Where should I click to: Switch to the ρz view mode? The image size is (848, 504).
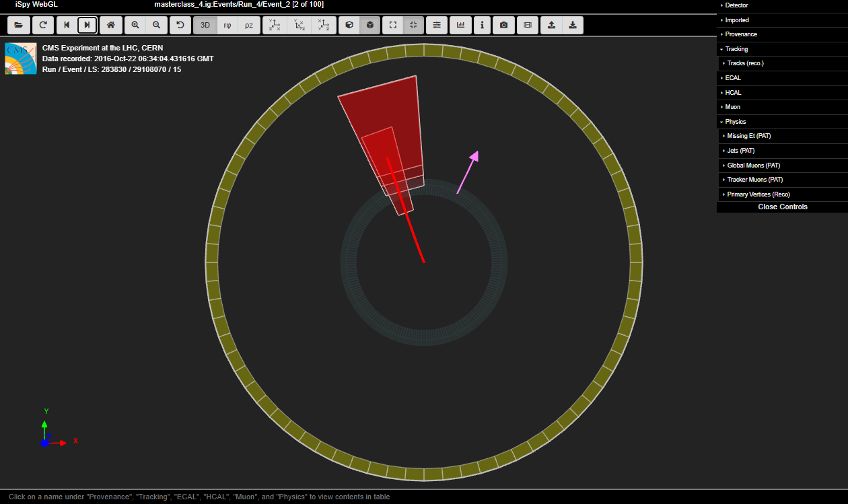pyautogui.click(x=249, y=25)
